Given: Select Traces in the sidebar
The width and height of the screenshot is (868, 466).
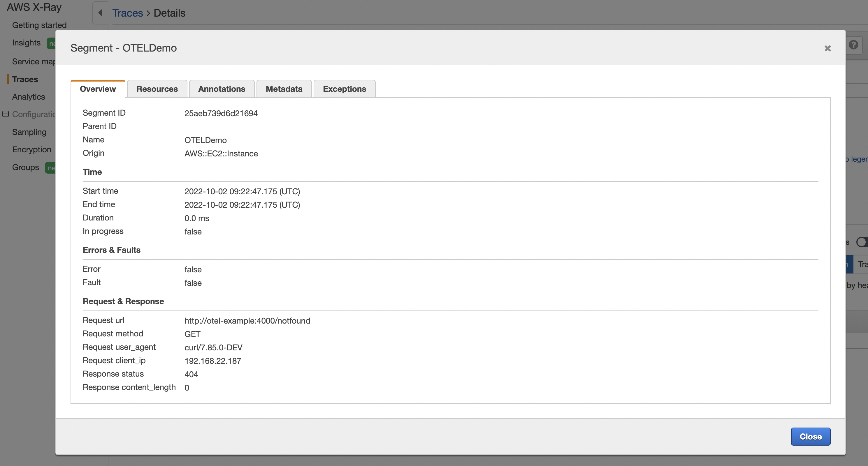Looking at the screenshot, I should coord(25,79).
